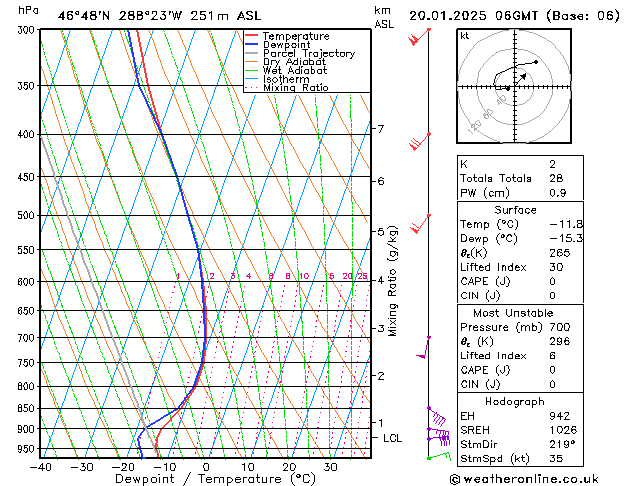Screen dimensions: 629x486
Task: Click the vertical 'Mixing Ratio (g/kg)' axis title
Action: (392, 281)
